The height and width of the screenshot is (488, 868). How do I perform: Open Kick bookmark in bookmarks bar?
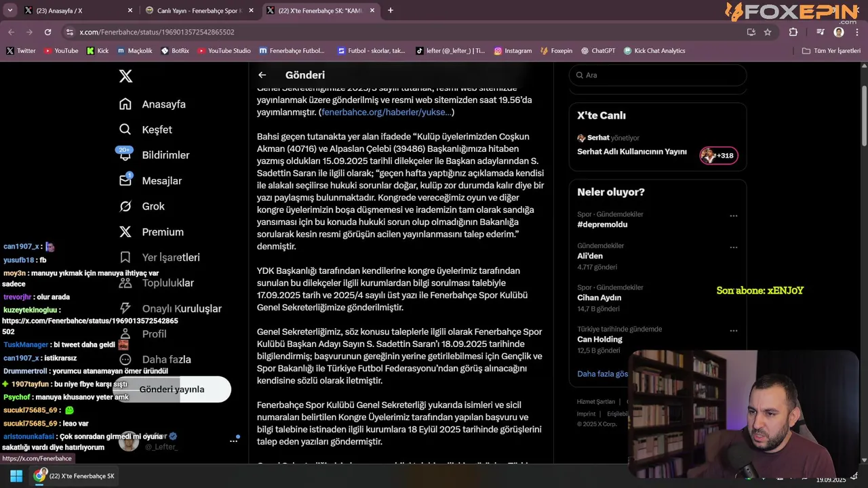point(98,51)
